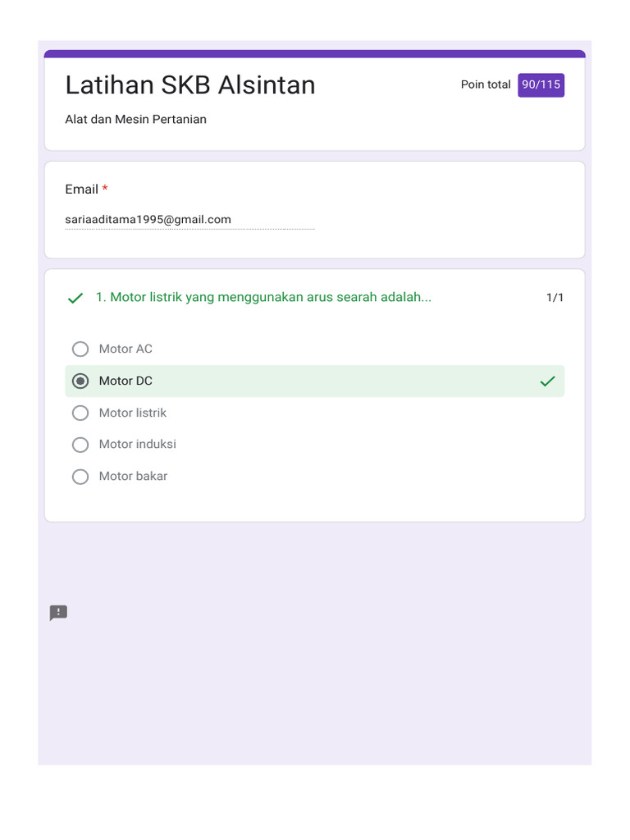This screenshot has height=840, width=630.
Task: Click the Email address input field
Action: coord(189,220)
